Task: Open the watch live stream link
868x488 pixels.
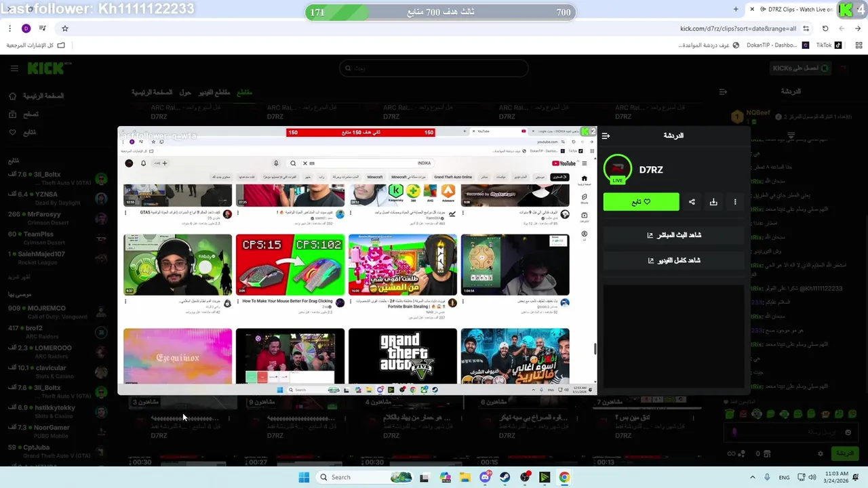Action: 673,235
